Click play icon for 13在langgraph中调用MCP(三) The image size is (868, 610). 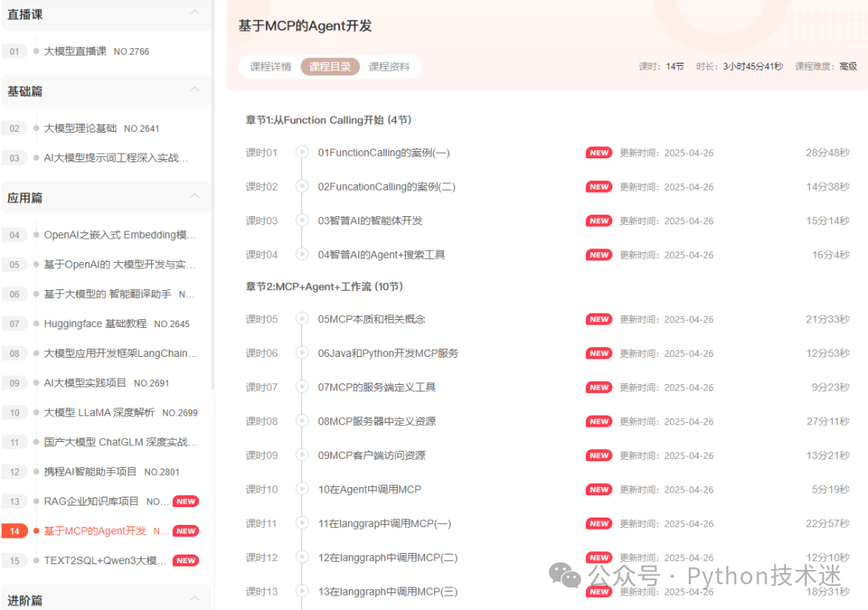pos(301,592)
